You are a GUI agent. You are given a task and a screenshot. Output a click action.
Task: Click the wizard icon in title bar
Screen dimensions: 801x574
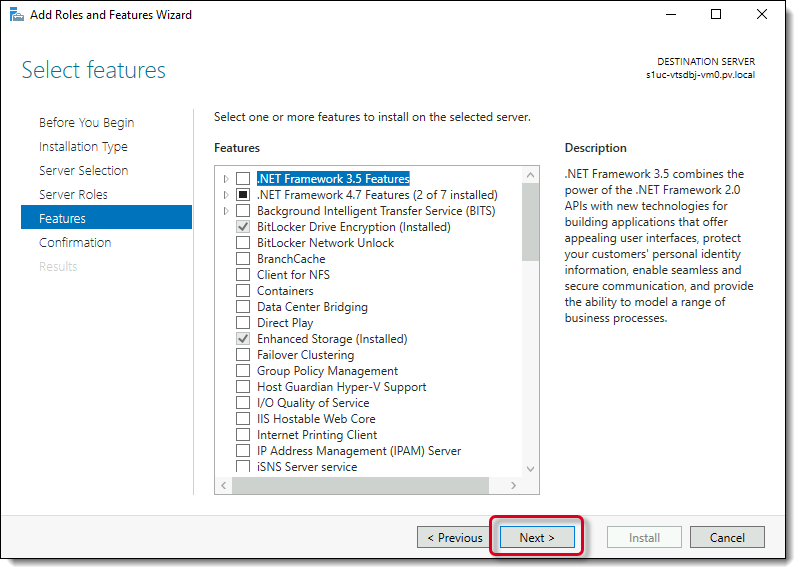[x=17, y=15]
